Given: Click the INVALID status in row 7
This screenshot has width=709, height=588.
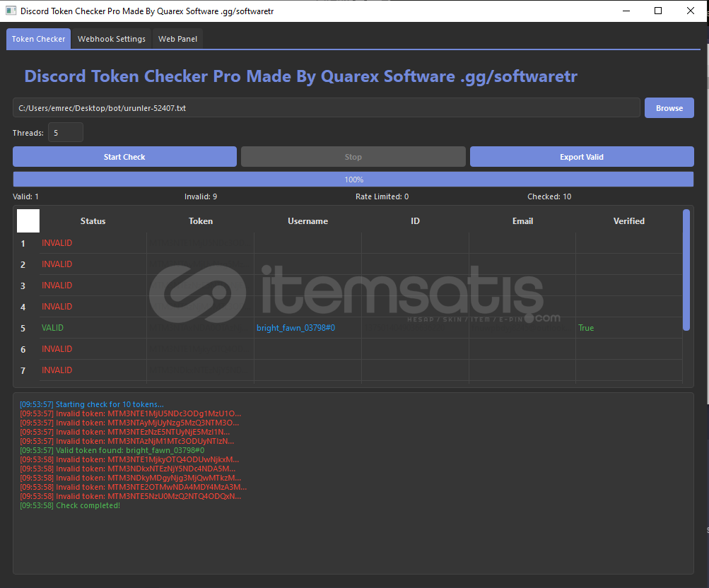Looking at the screenshot, I should tap(57, 370).
